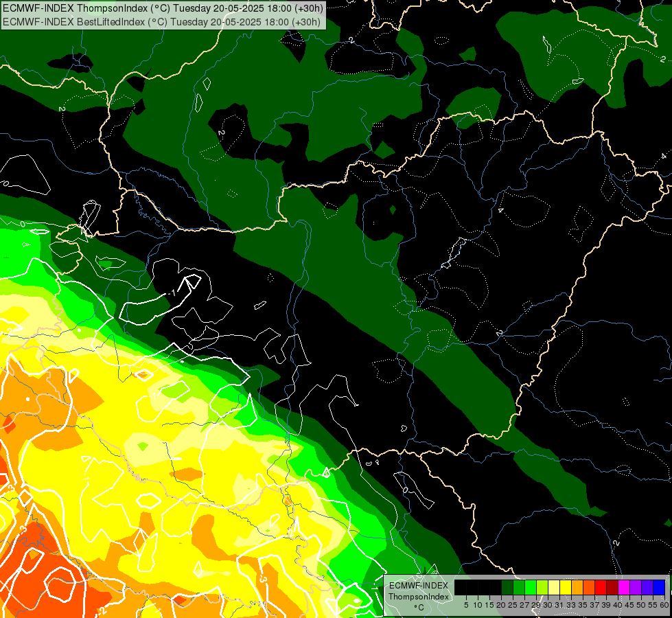Click the legend tick value 10
Image resolution: width=672 pixels, height=618 pixels.
pos(478,605)
